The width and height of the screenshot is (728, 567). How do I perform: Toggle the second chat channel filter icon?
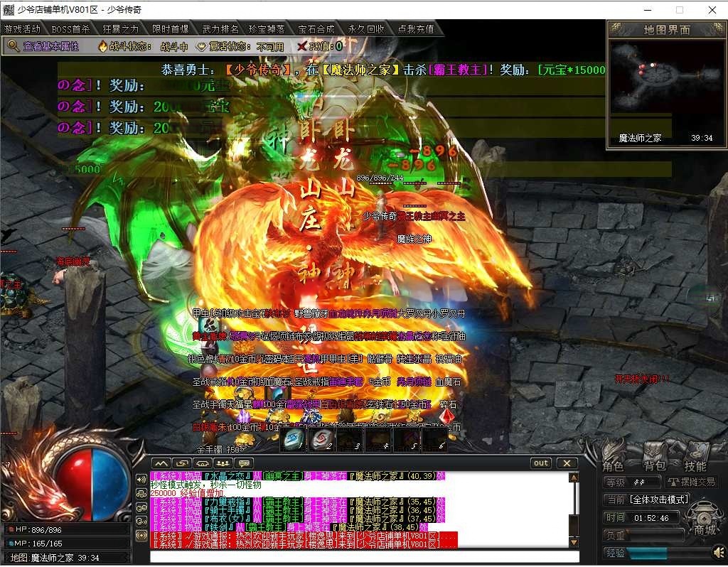pyautogui.click(x=141, y=494)
